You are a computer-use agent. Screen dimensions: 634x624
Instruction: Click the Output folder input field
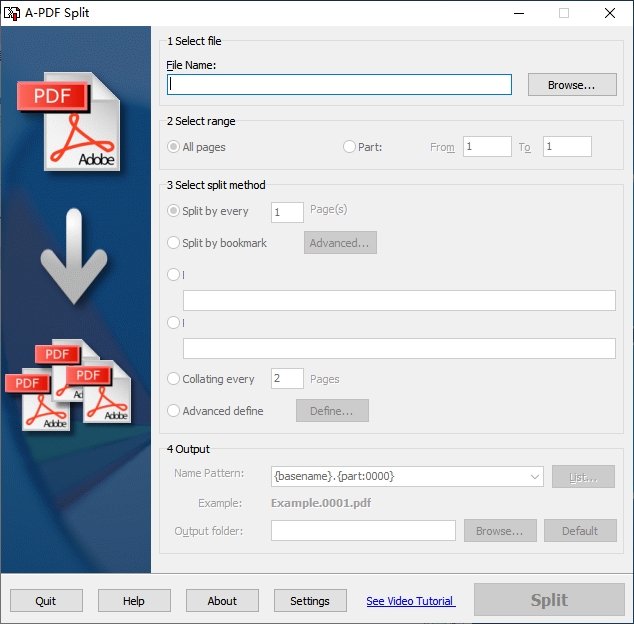point(363,531)
